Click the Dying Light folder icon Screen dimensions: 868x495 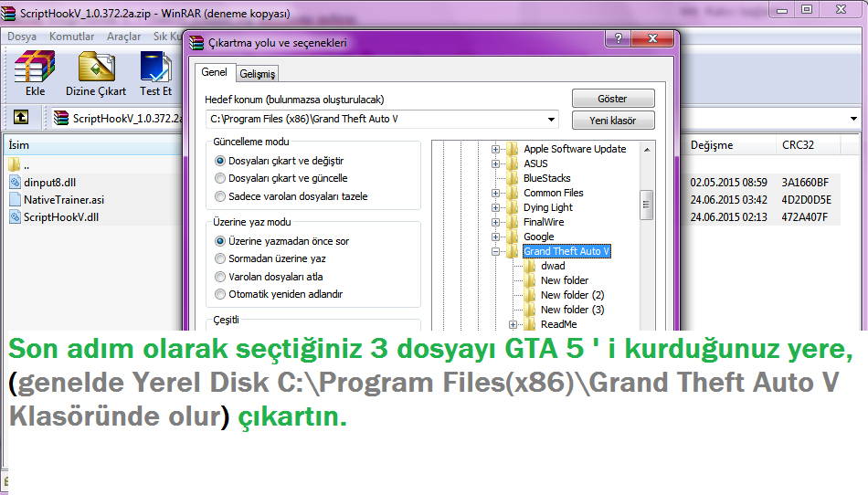pyautogui.click(x=513, y=207)
